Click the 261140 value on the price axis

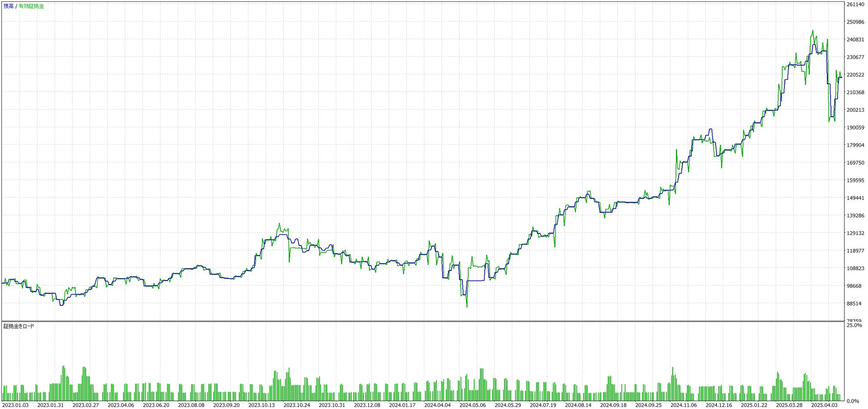[855, 5]
